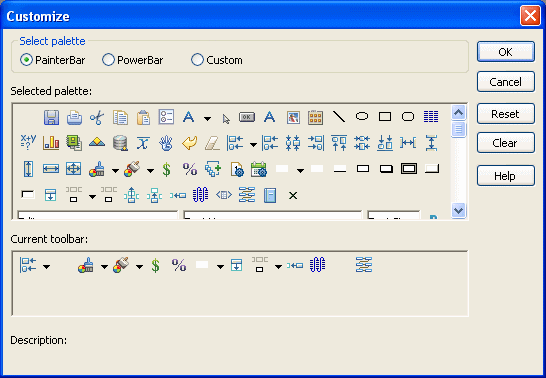Click the palette scrollbar thumb
This screenshot has width=546, height=378.
pyautogui.click(x=458, y=129)
